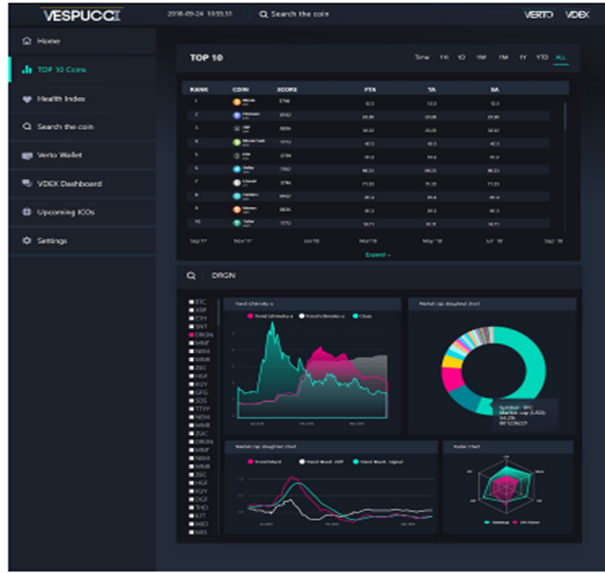Select the TOP 10 Coins bar-chart icon

(27, 69)
